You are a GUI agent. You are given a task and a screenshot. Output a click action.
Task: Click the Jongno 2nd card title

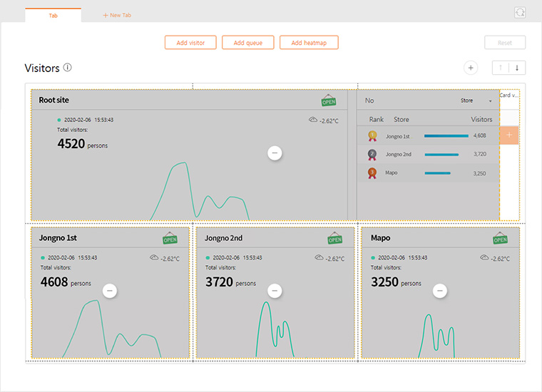click(x=223, y=238)
